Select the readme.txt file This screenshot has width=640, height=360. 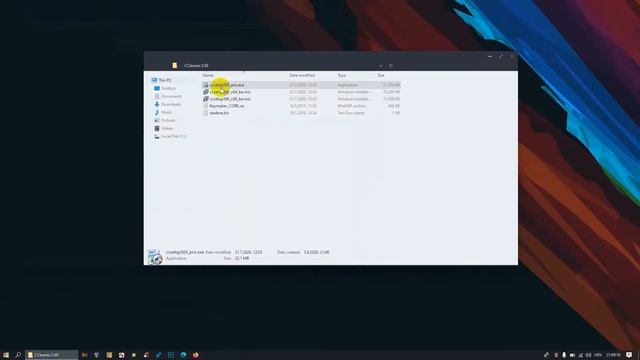[x=219, y=113]
